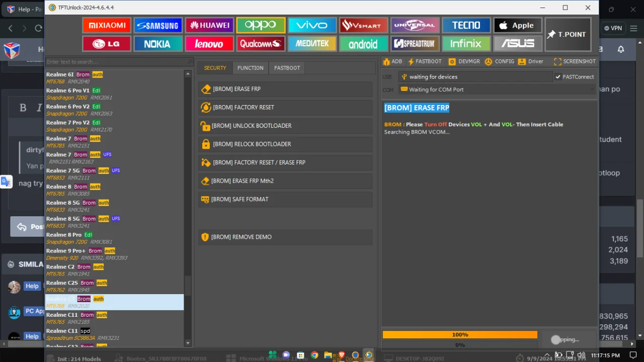Select the Apple brand button

point(517,25)
